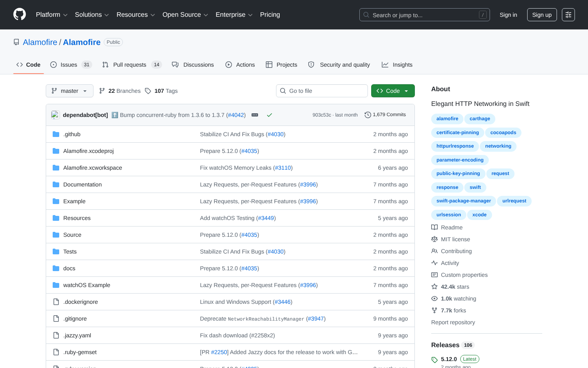Expand the Platform menu
Image resolution: width=588 pixels, height=368 pixels.
[52, 15]
